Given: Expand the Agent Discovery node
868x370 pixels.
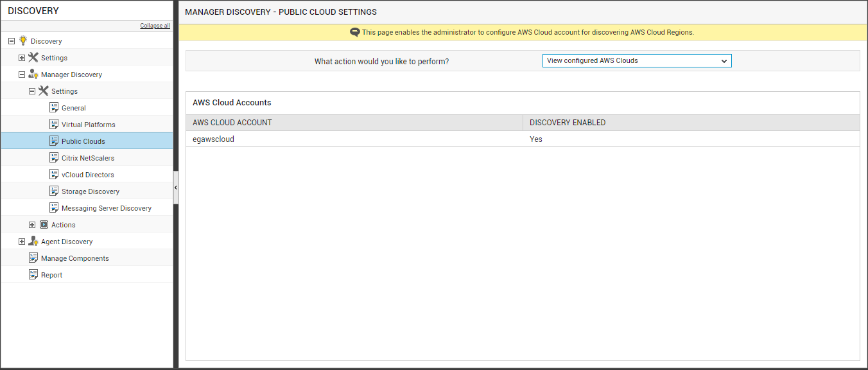Looking at the screenshot, I should (x=22, y=241).
